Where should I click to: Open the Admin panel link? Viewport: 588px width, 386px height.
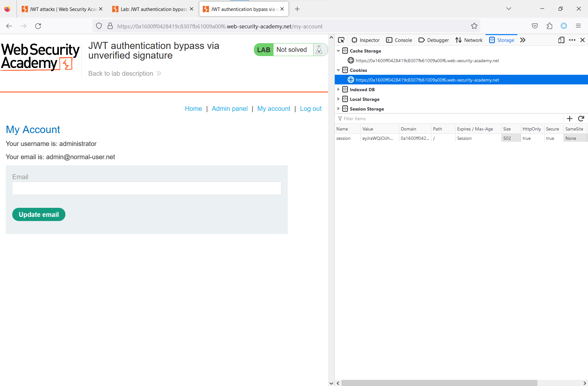point(230,109)
